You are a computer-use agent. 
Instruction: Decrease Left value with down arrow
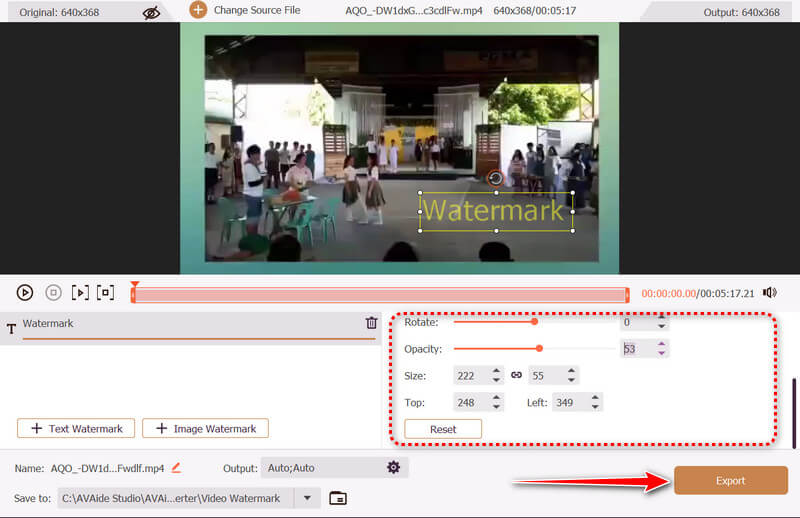coord(595,407)
